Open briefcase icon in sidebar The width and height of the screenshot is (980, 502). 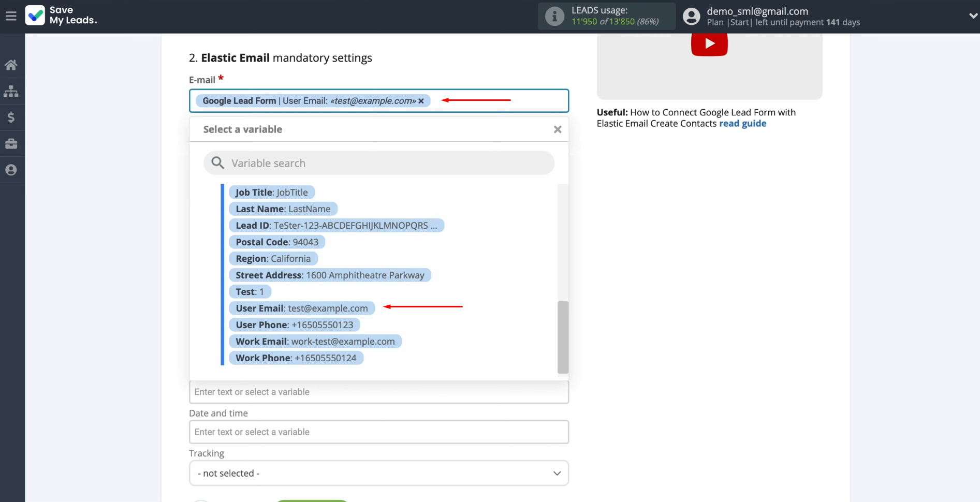(11, 143)
